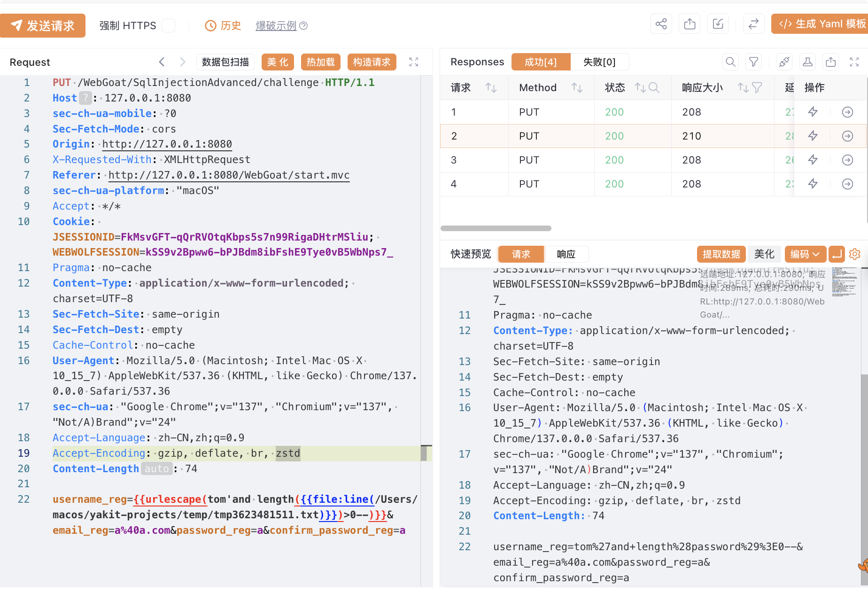
Task: Click the 热加载 hot reload button
Action: pyautogui.click(x=321, y=62)
